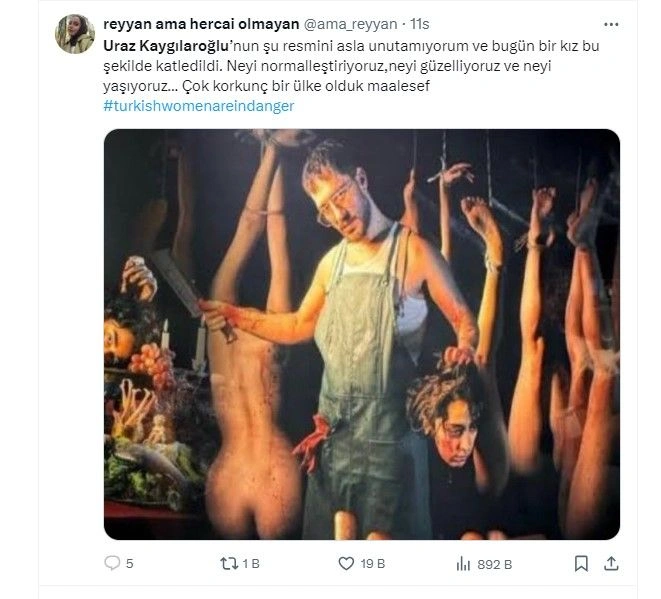Screen dimensions: 661x599
Task: Open the three-dot more options menu
Action: pyautogui.click(x=611, y=23)
